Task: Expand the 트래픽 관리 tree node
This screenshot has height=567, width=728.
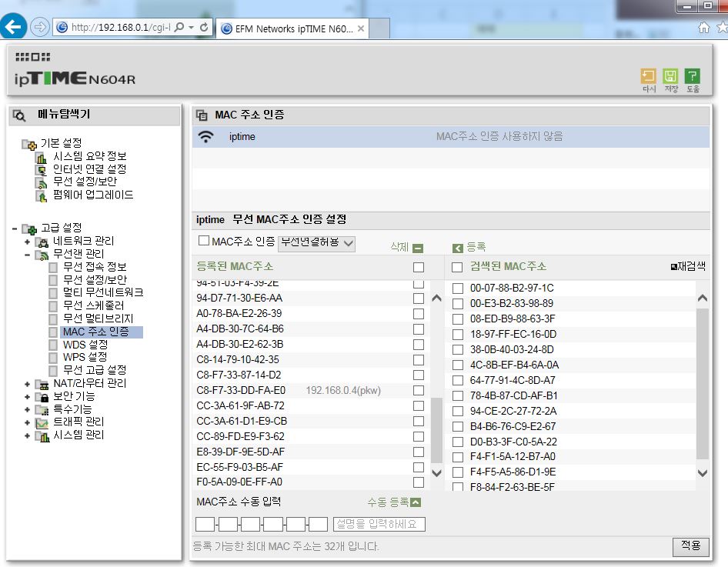Action: (28, 422)
